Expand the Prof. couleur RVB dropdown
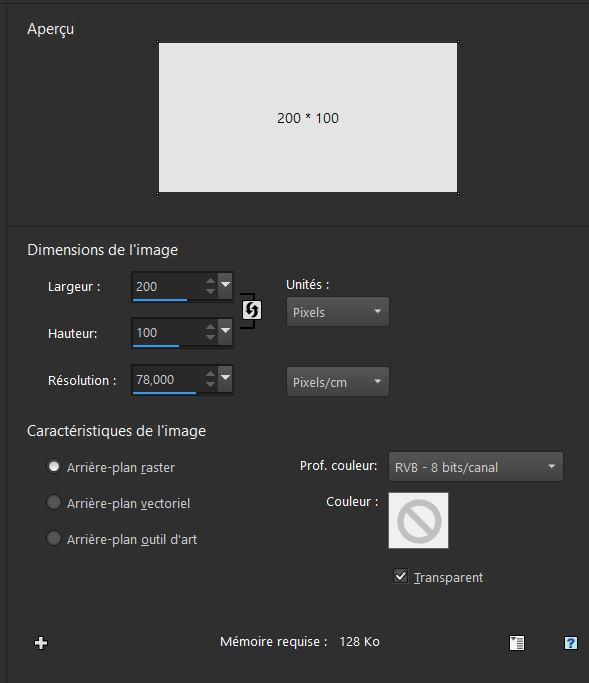 476,467
